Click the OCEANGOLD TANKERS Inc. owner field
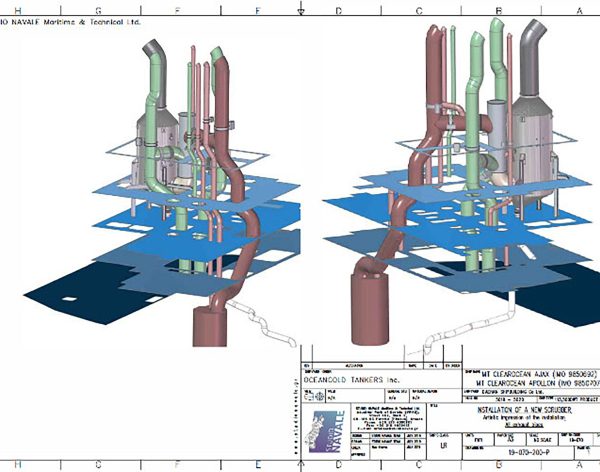The image size is (600, 472). (x=351, y=381)
